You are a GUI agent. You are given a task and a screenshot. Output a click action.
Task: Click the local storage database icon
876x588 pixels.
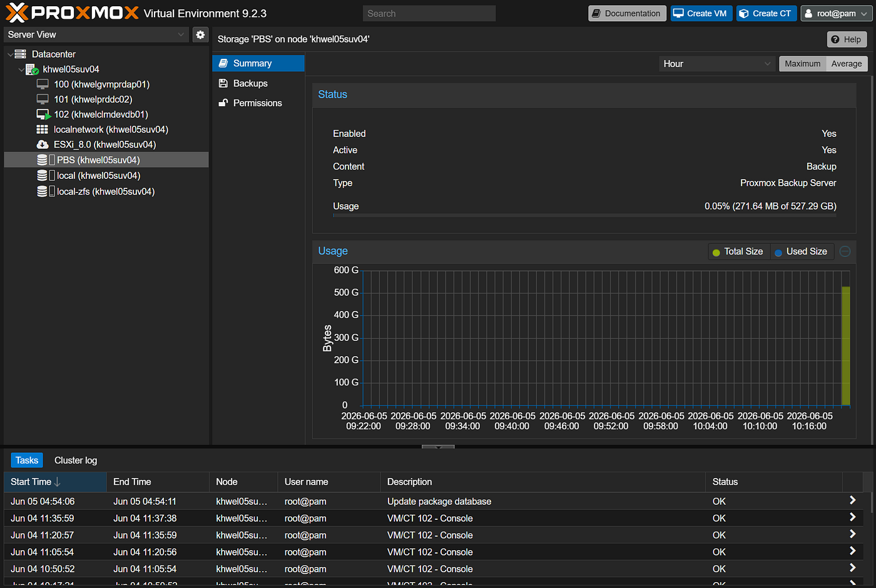[42, 176]
